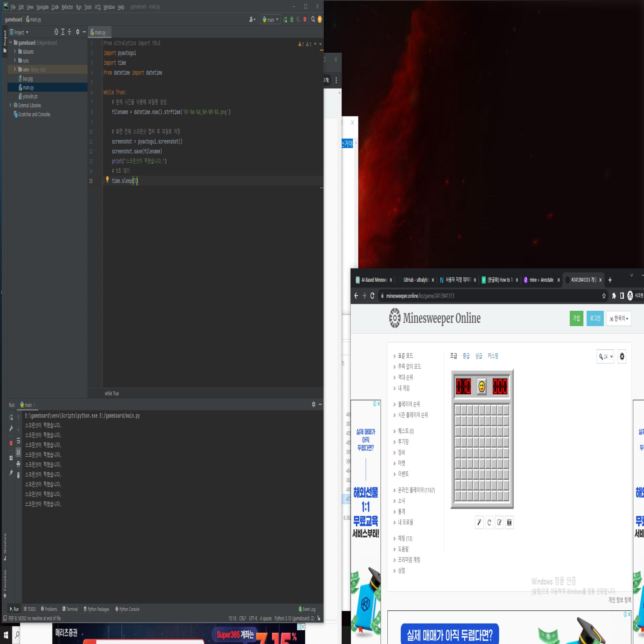Hide the Project panel with minus icon
644x644 pixels.
tap(84, 32)
